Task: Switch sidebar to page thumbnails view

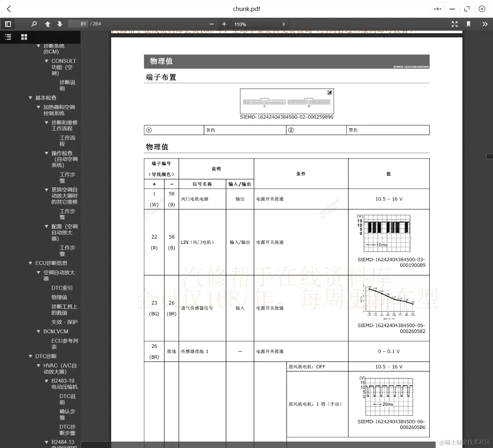Action: coord(24,37)
